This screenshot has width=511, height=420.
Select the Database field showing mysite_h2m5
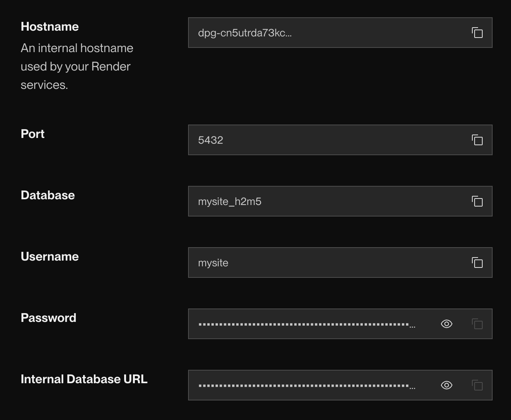click(306, 201)
